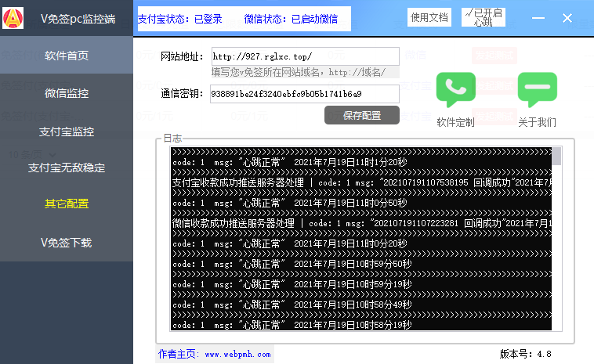594x364 pixels.
Task: Click the 关于我们 label
Action: click(537, 122)
